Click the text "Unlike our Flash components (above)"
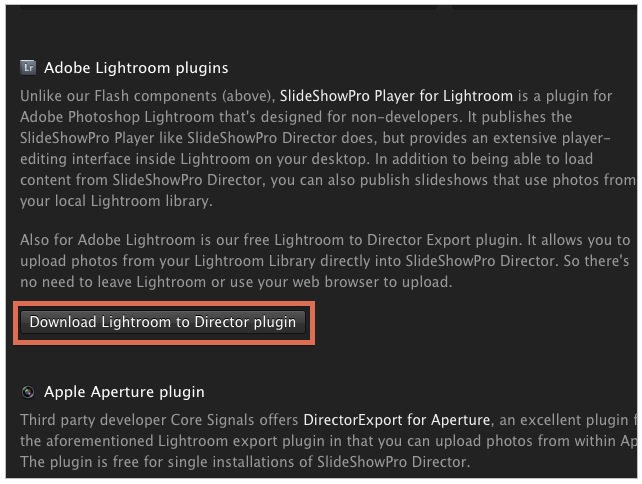Screen dimensions: 642x484 pyautogui.click(x=148, y=96)
